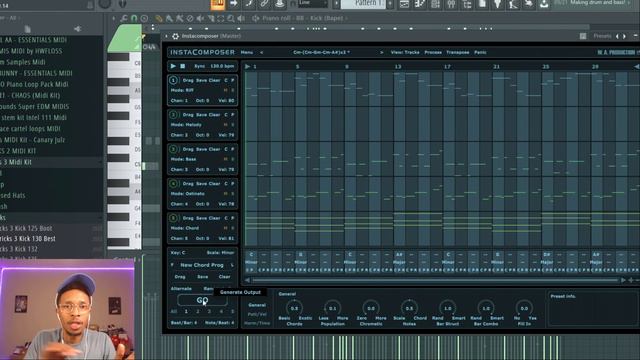
Task: Open the Transpose menu
Action: coord(458,52)
